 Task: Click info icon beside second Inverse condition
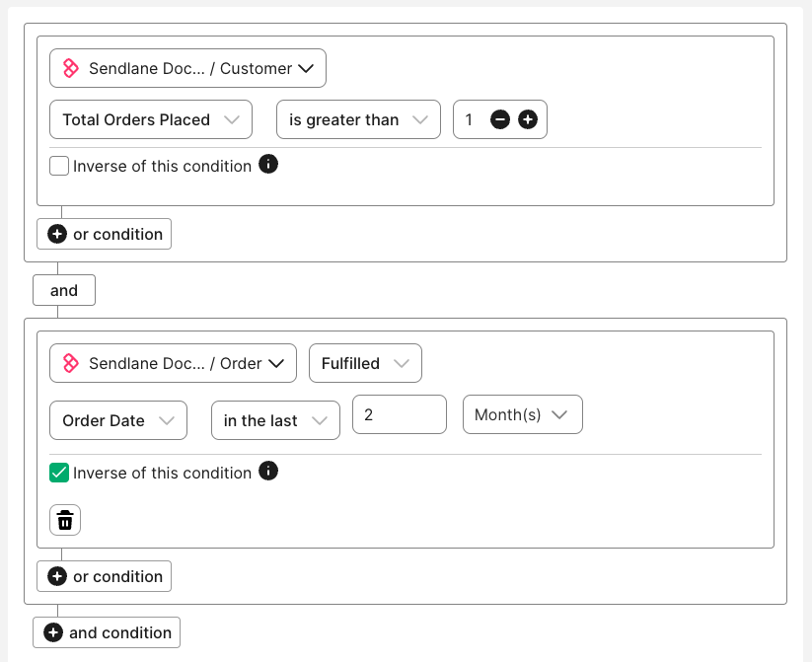pyautogui.click(x=268, y=471)
